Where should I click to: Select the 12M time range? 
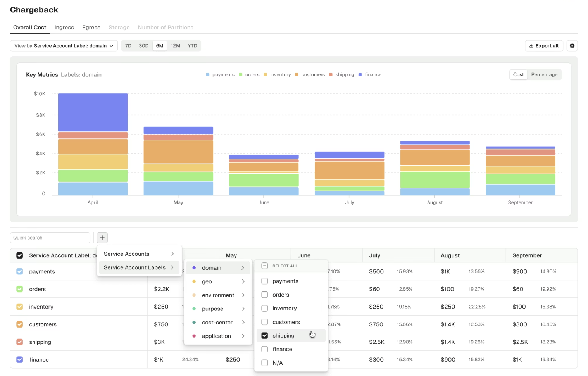pos(175,46)
